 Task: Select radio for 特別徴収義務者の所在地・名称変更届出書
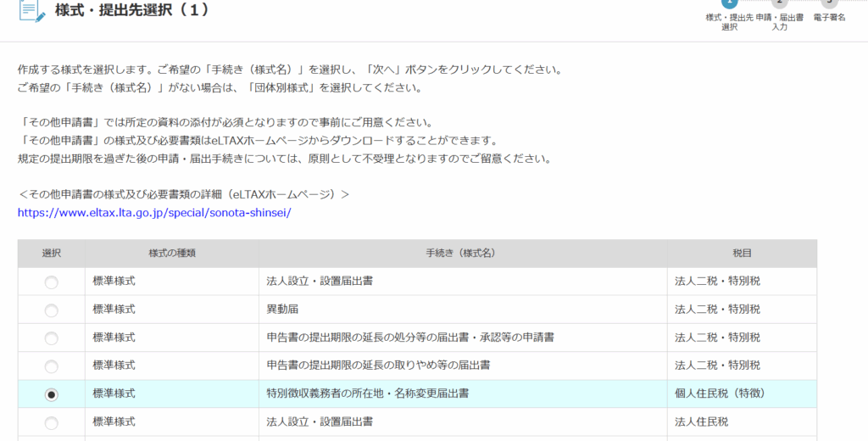tap(52, 394)
